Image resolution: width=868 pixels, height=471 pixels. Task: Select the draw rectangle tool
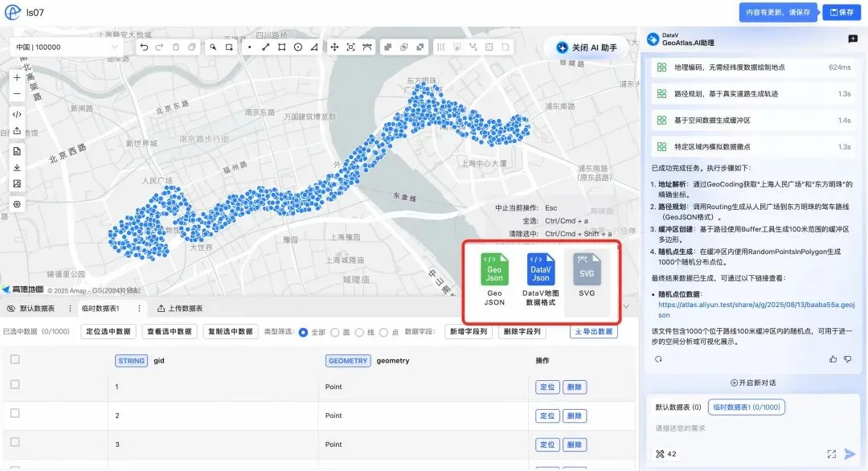282,47
